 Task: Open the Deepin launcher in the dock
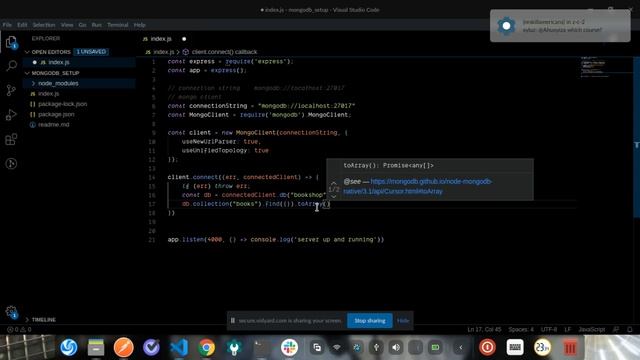coord(69,347)
